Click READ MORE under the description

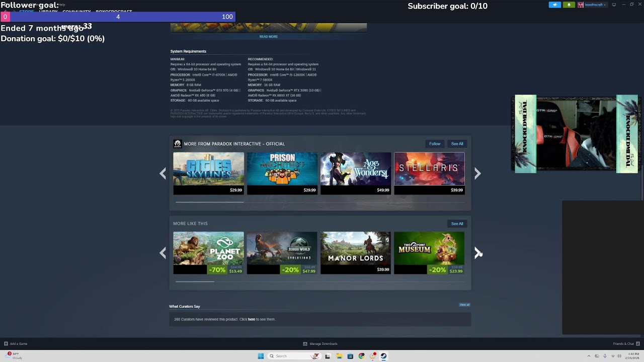pos(268,37)
